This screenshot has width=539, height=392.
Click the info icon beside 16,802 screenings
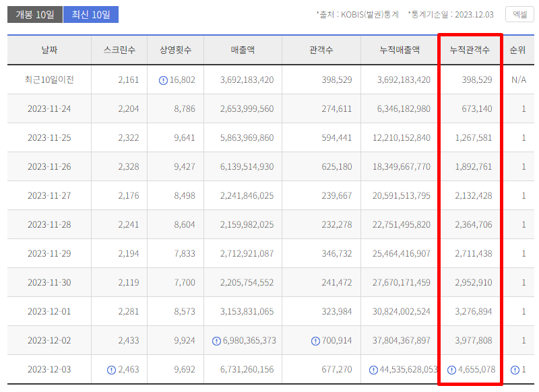pos(162,81)
